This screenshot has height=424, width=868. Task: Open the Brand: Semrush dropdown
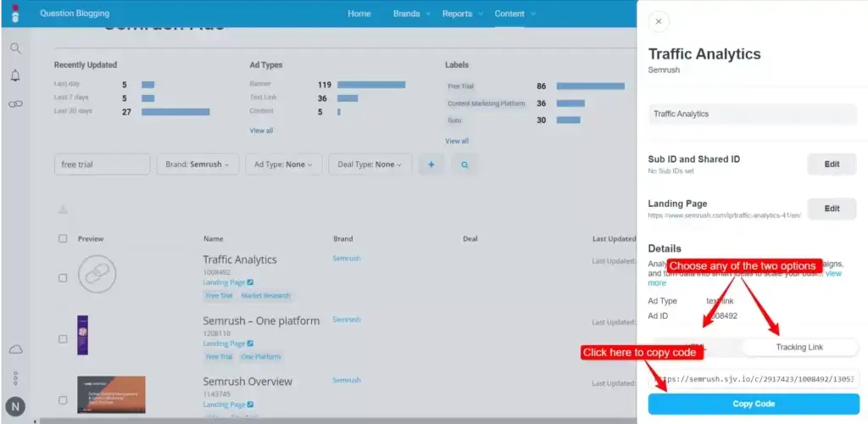point(198,165)
